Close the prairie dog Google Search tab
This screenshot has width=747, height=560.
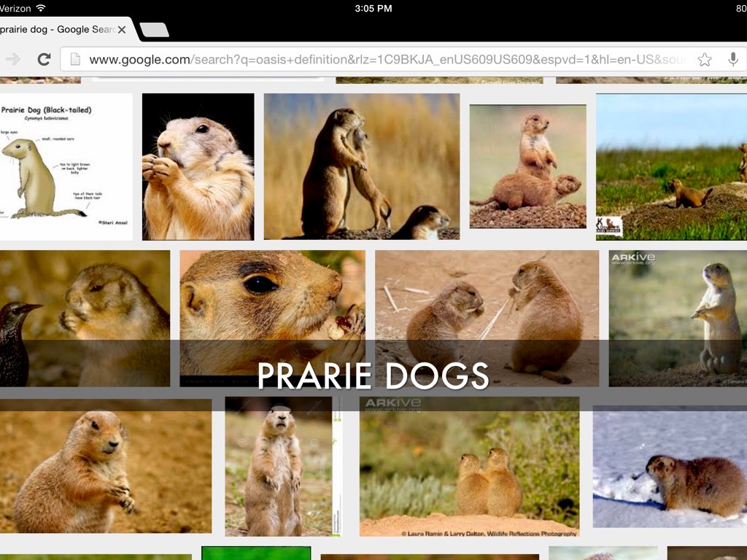122,30
